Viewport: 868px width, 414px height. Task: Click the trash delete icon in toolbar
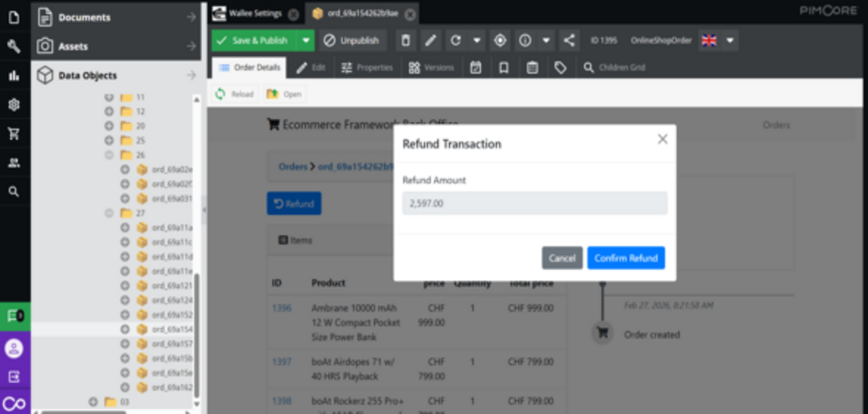(x=405, y=40)
